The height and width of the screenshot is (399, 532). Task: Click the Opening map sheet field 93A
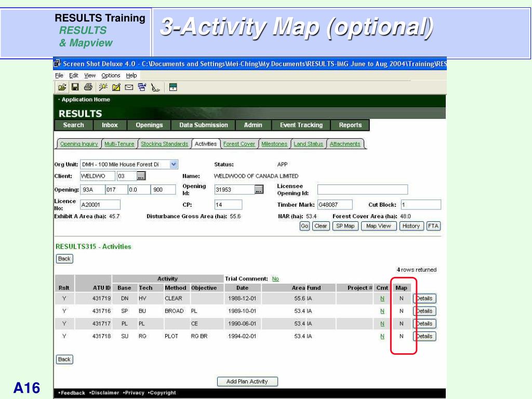[x=92, y=190]
